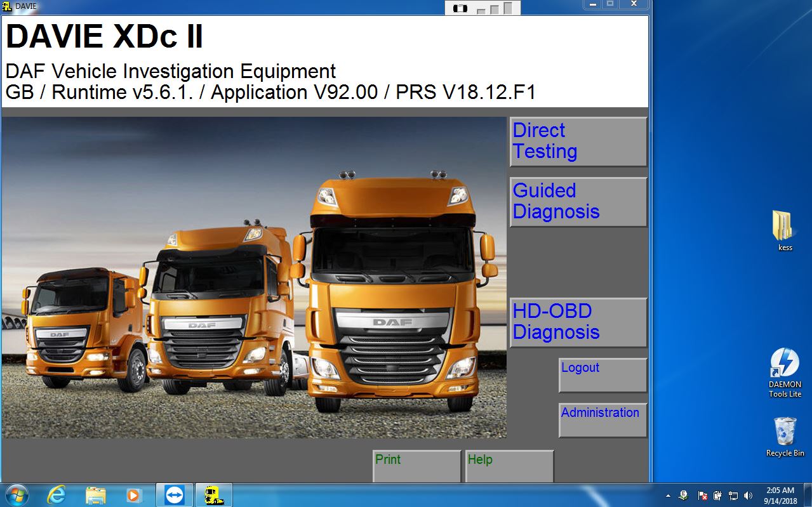
Task: Click the DAVIE XDc II heading
Action: click(104, 36)
